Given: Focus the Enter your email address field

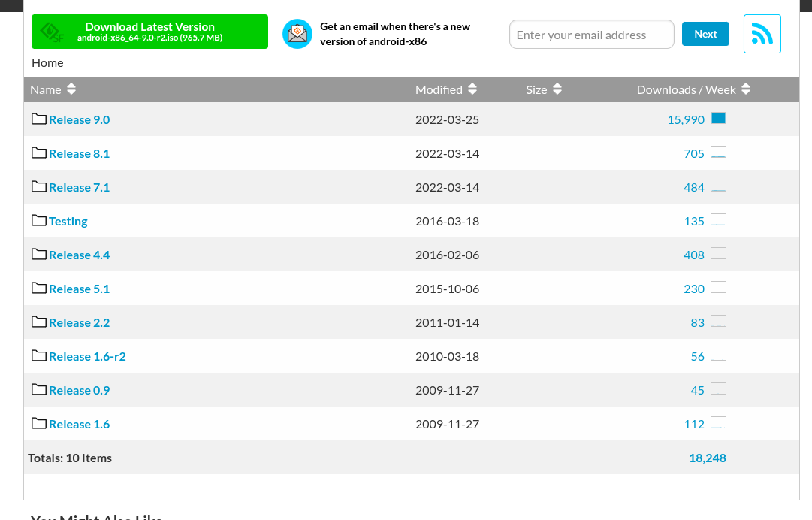Looking at the screenshot, I should click(x=591, y=35).
